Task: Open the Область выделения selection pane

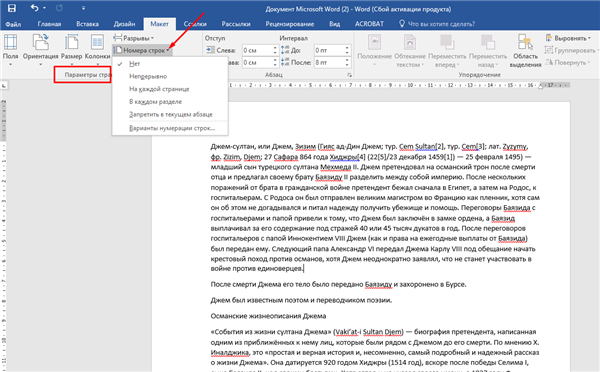Action: click(x=525, y=42)
